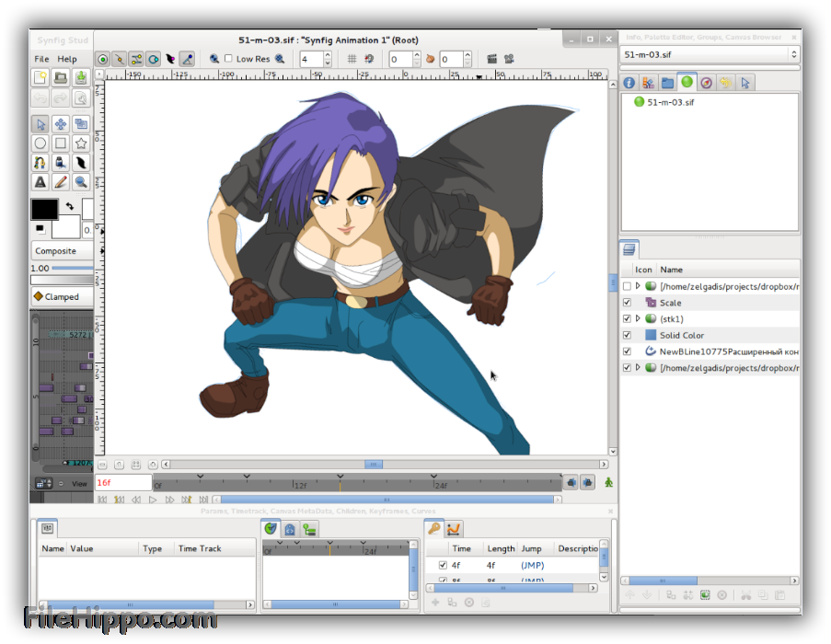
Task: Select the Smooth Move tool
Action: [61, 124]
